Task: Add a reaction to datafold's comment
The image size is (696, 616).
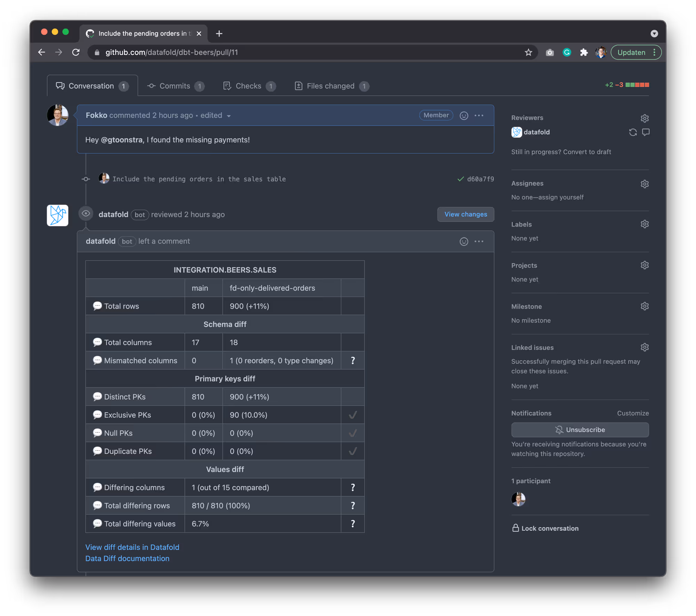Action: [464, 241]
